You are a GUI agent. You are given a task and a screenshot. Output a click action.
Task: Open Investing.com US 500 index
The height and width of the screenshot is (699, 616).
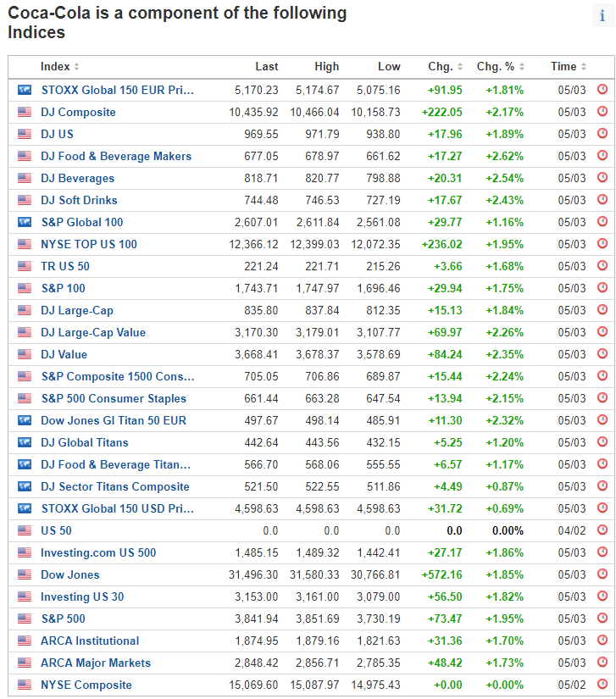(x=98, y=552)
